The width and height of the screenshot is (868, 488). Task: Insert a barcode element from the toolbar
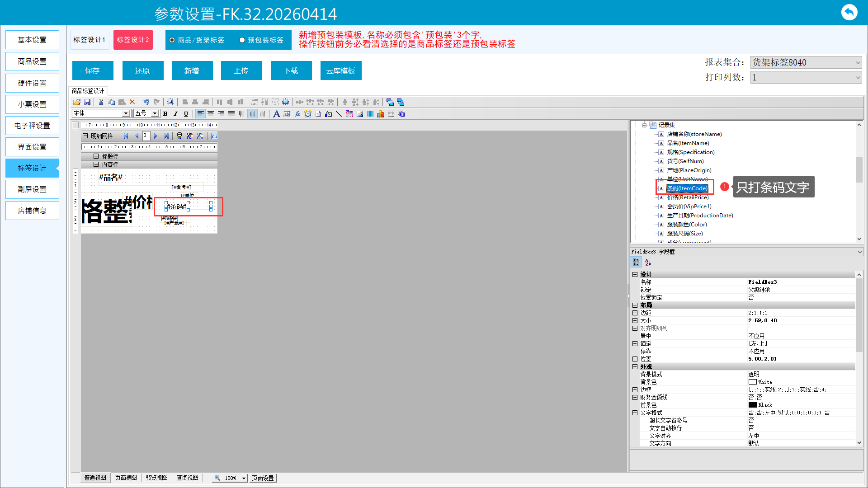pyautogui.click(x=370, y=114)
